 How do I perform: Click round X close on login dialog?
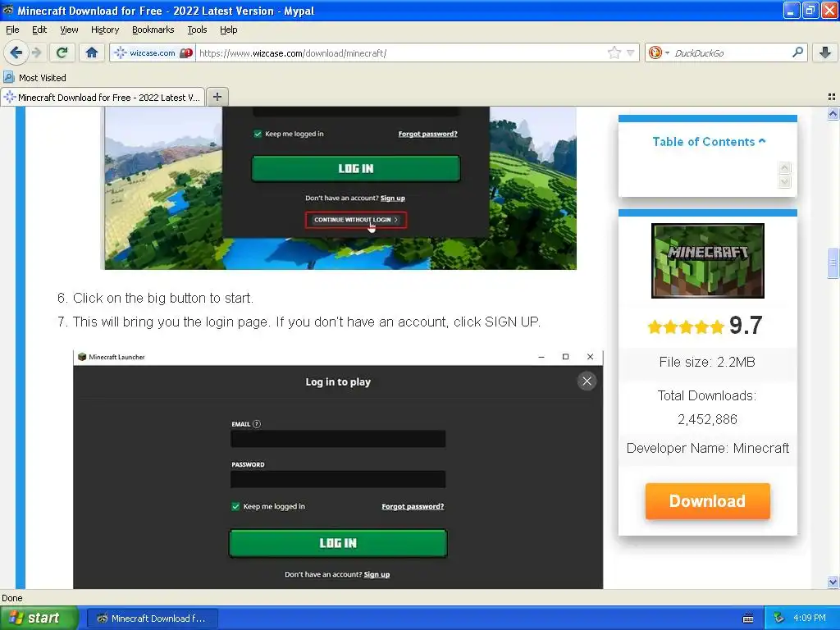[x=587, y=381]
